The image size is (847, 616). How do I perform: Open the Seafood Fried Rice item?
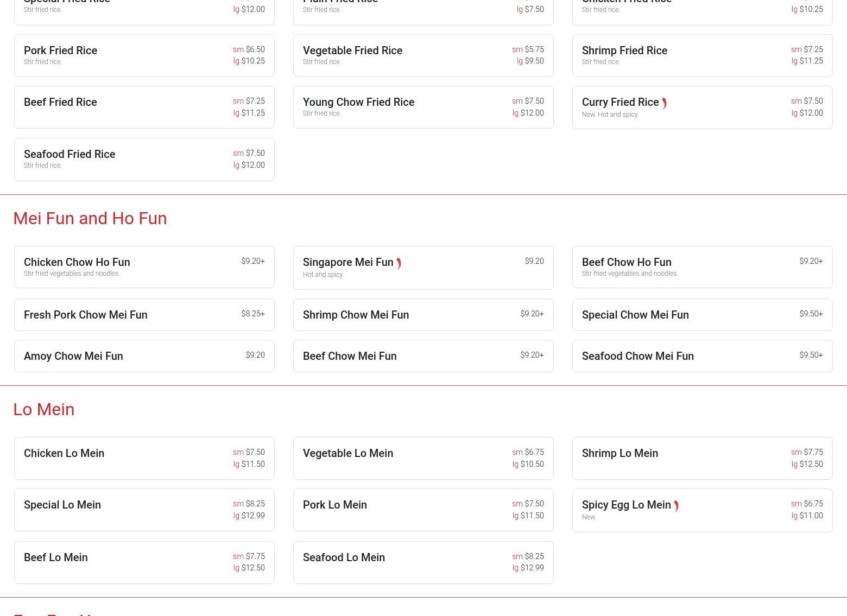tap(69, 154)
